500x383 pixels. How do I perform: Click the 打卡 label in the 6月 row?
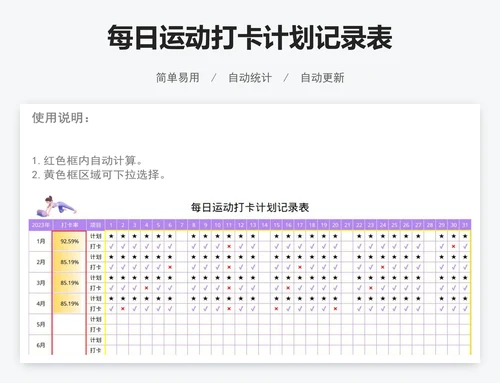[x=96, y=350]
